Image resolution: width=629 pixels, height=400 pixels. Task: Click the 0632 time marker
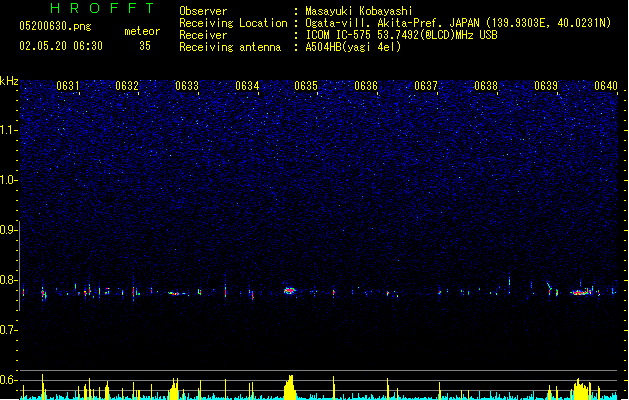tap(127, 86)
